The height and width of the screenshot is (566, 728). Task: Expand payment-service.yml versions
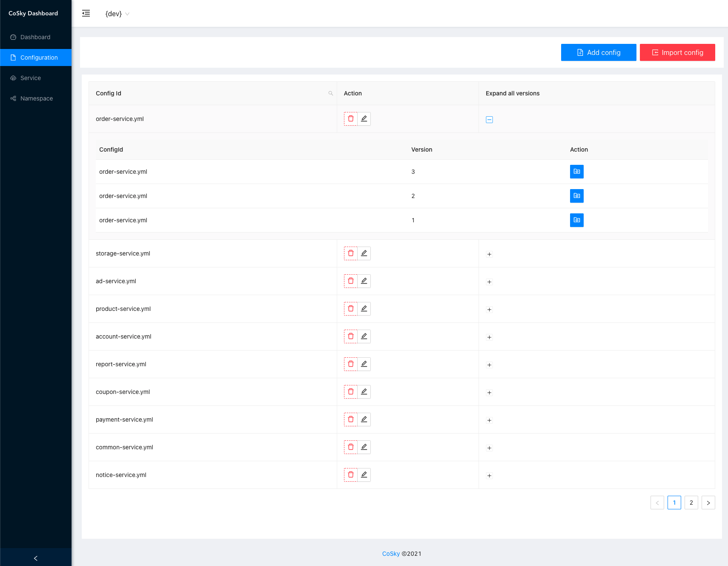[x=489, y=420]
